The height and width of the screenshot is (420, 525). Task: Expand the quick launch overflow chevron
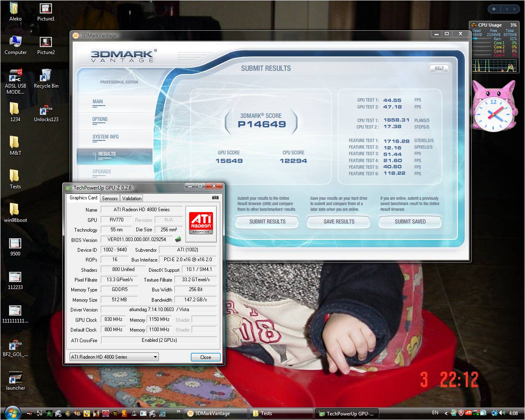[179, 411]
